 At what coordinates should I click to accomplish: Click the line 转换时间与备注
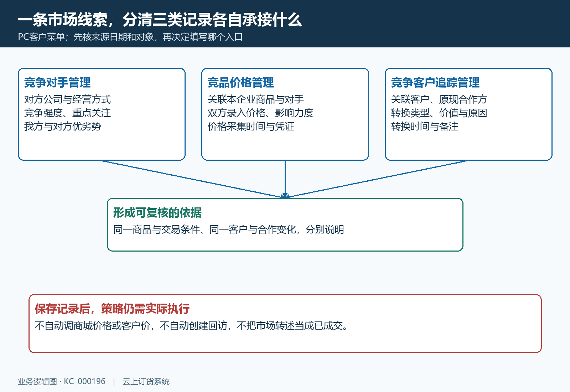tap(425, 127)
